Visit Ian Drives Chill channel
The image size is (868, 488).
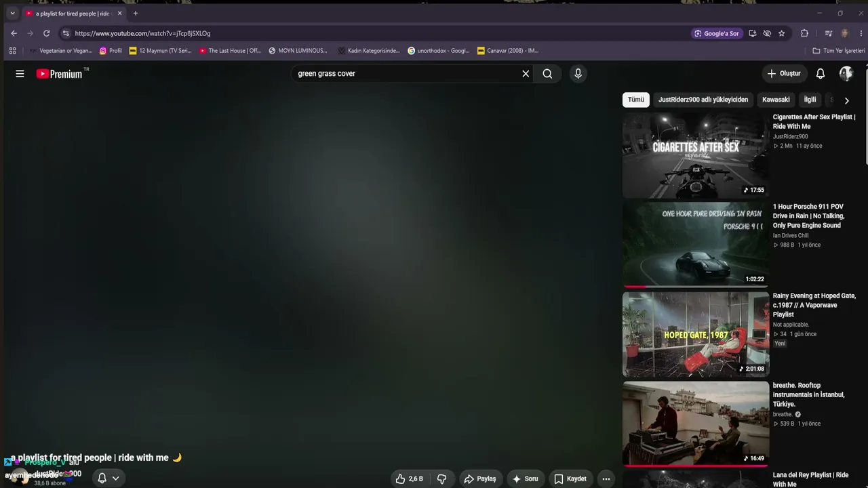tap(791, 236)
